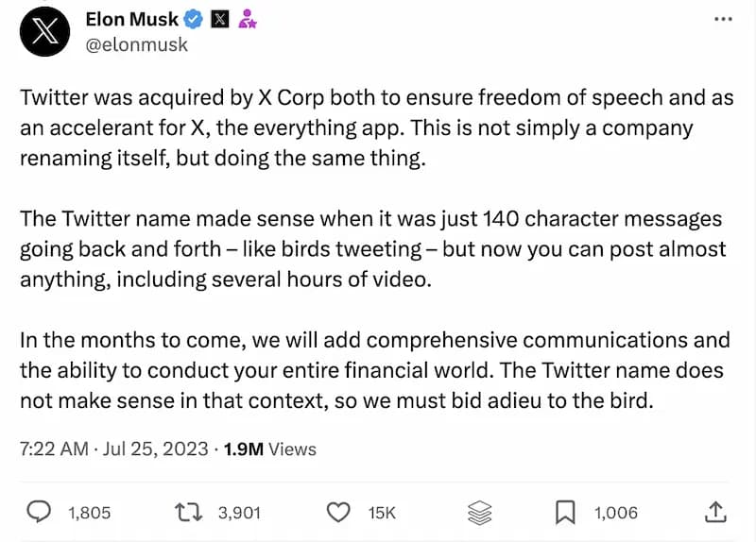This screenshot has height=542, width=756.
Task: Open the Elon Musk display name link
Action: tap(131, 19)
